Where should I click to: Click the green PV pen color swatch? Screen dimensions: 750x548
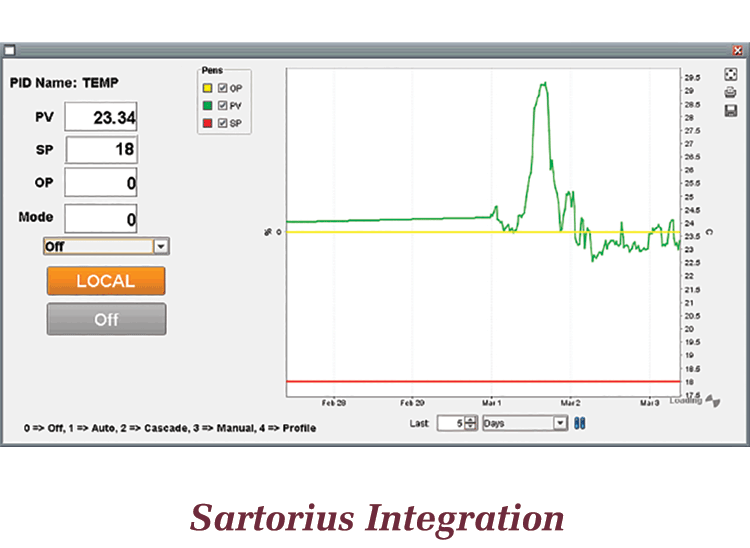pos(208,105)
